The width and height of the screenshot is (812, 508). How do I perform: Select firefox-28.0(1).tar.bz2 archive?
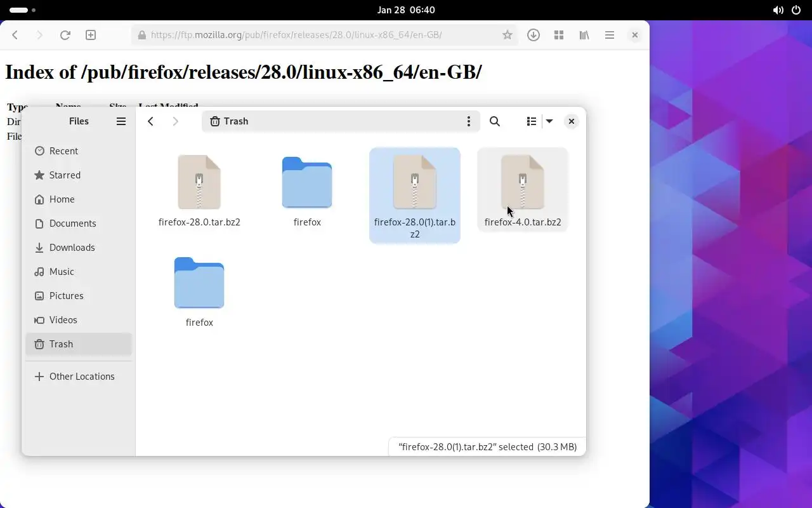(x=415, y=196)
